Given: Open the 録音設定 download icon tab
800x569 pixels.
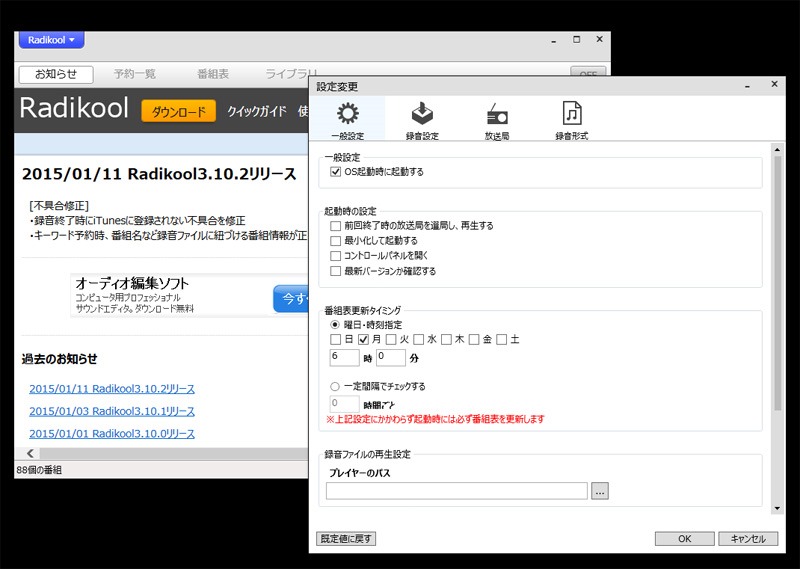Looking at the screenshot, I should click(x=422, y=119).
